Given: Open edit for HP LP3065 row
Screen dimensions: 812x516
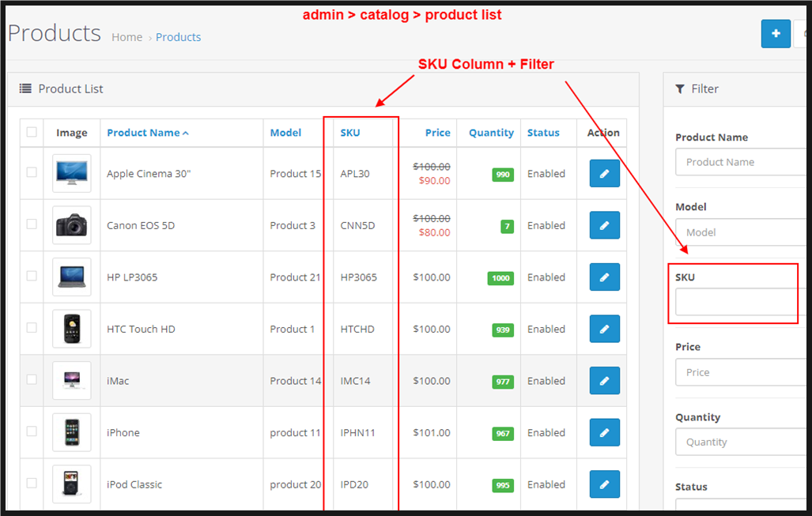Looking at the screenshot, I should [604, 277].
